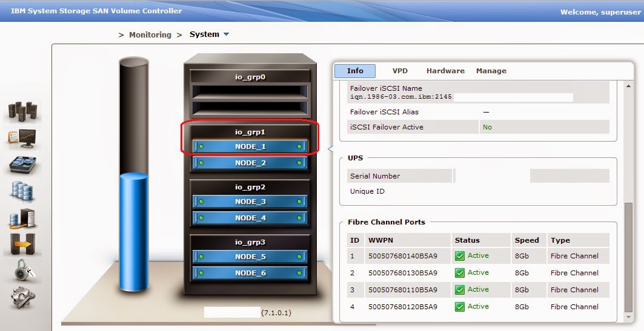This screenshot has width=644, height=331.
Task: Open the Volumes database cylinders sidebar icon
Action: (22, 192)
